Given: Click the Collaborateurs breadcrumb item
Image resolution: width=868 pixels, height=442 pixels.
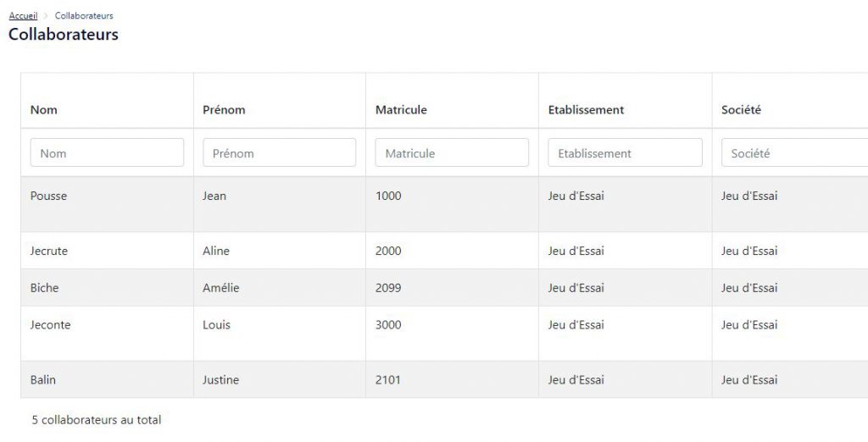Looking at the screenshot, I should [84, 15].
